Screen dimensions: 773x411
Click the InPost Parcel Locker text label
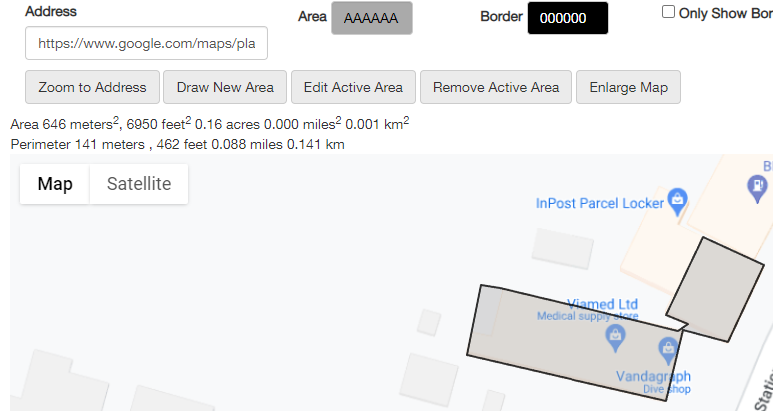[x=600, y=203]
